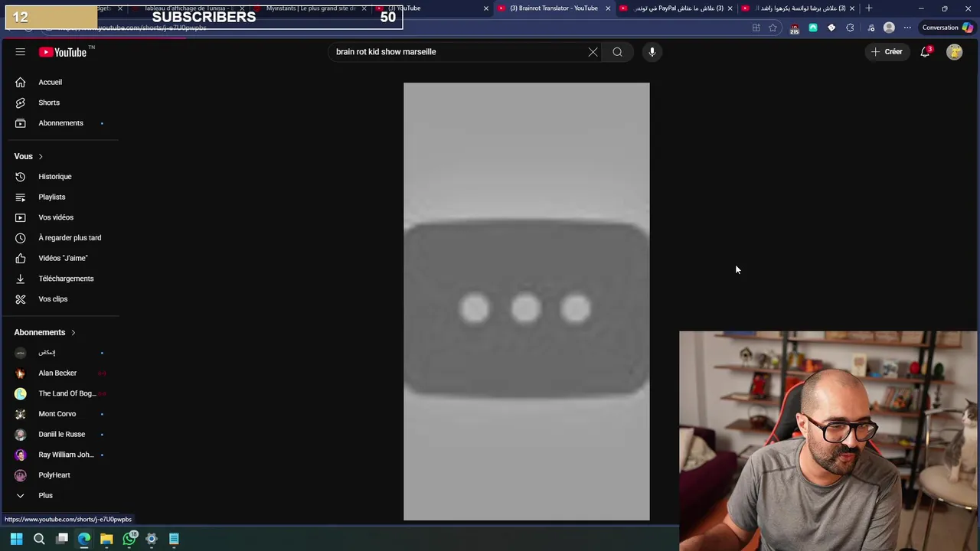Open File Explorer from the taskbar

tap(106, 539)
